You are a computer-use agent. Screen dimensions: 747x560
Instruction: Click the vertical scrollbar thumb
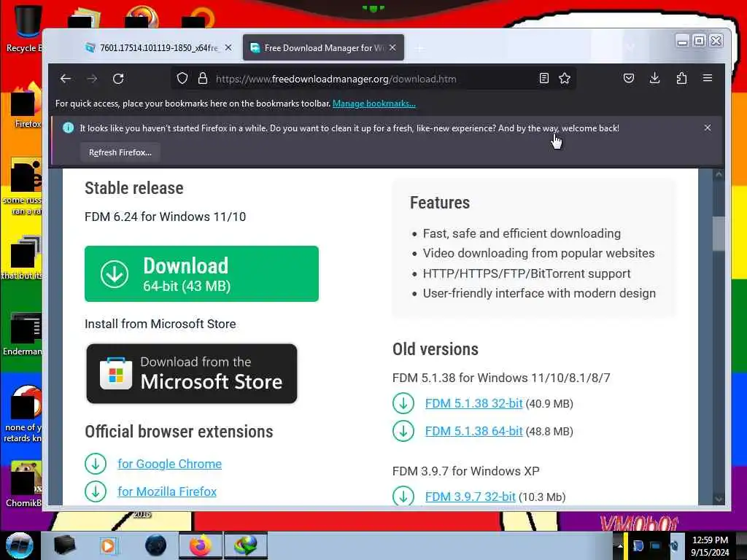719,233
